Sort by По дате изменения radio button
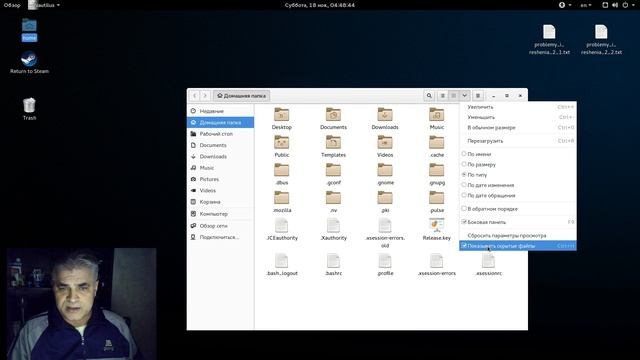The height and width of the screenshot is (360, 640). (464, 185)
